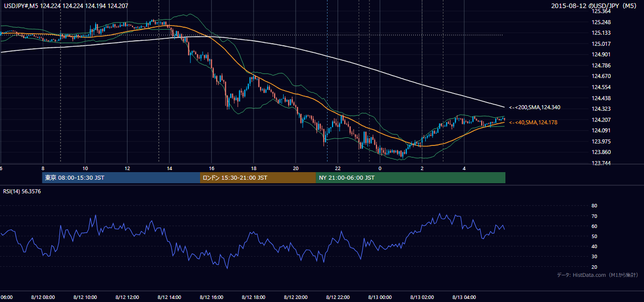
Task: Click hour label 10 under the price chart
Action: [x=85, y=168]
